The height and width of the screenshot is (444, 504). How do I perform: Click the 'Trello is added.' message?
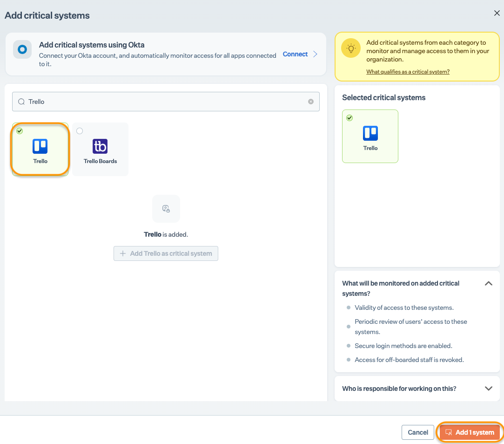166,234
